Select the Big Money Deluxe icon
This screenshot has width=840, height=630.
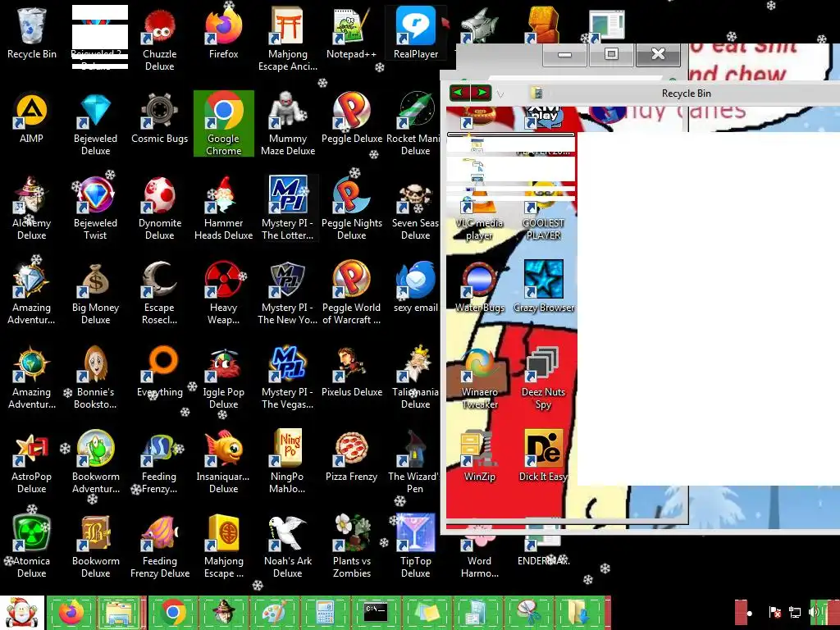click(95, 293)
